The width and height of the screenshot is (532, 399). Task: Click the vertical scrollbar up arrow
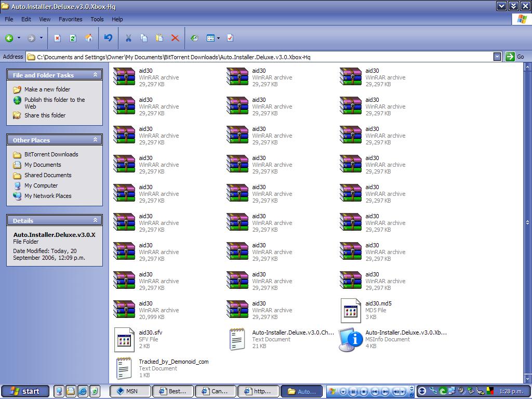[528, 67]
